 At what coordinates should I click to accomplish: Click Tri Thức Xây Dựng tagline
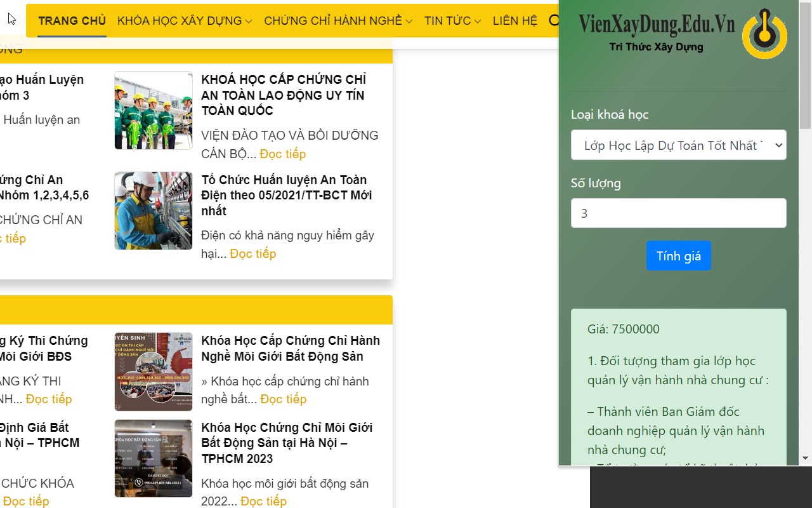click(656, 47)
